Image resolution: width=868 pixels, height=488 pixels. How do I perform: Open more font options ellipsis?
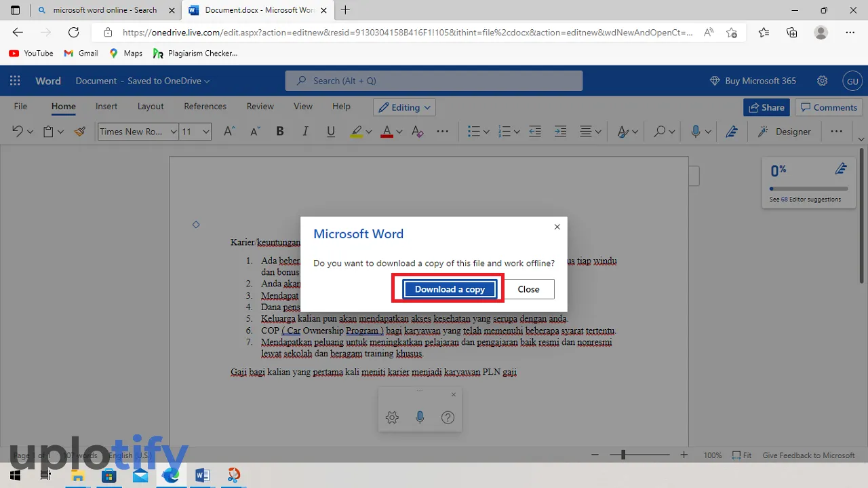(442, 132)
